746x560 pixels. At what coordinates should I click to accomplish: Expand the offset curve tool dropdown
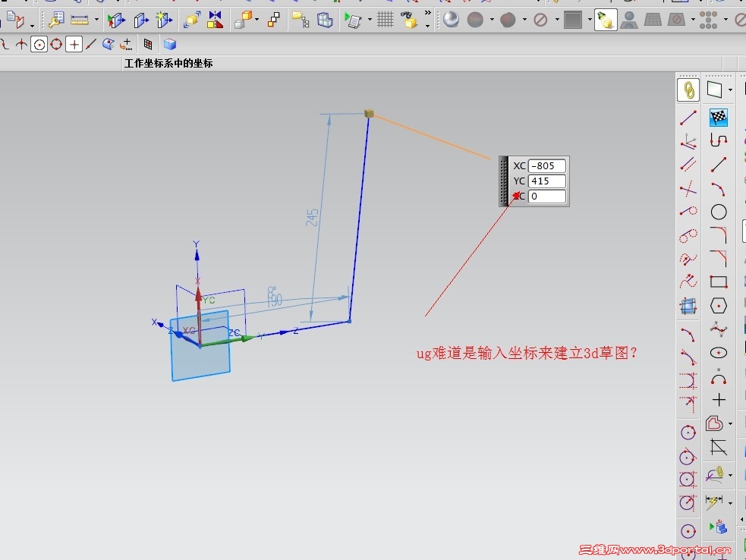point(730,423)
